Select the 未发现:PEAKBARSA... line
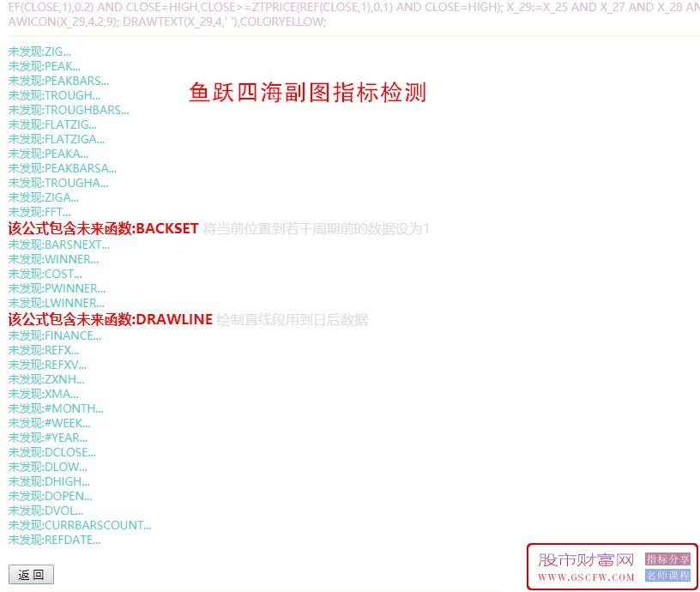 point(62,169)
